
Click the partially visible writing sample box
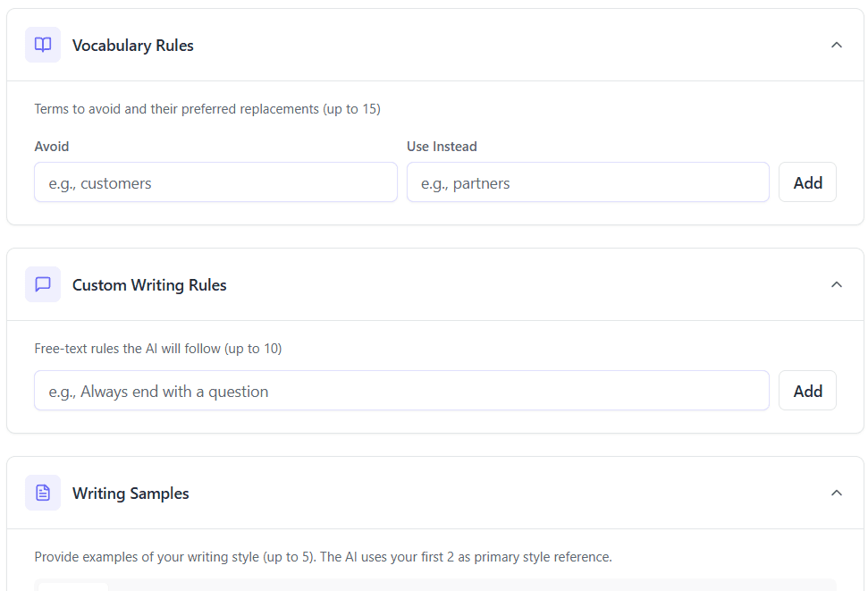point(435,586)
